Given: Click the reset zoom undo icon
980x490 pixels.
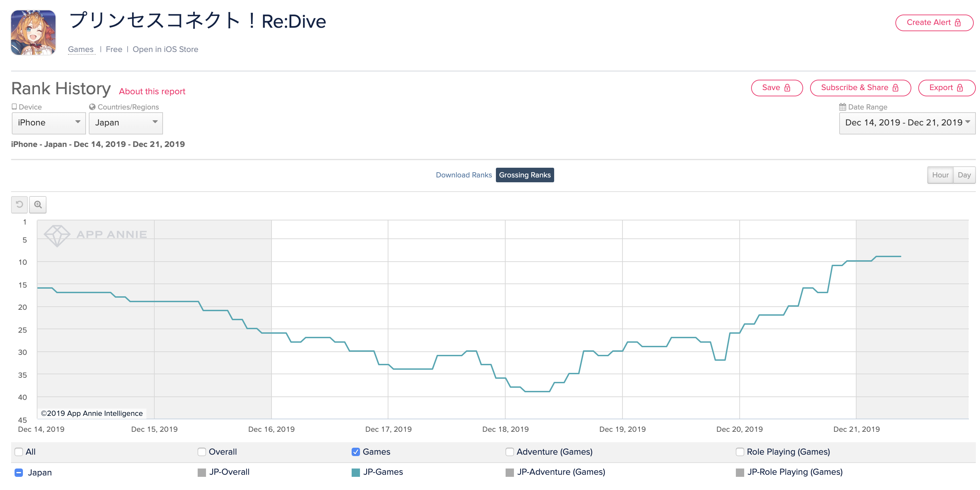Looking at the screenshot, I should click(19, 204).
